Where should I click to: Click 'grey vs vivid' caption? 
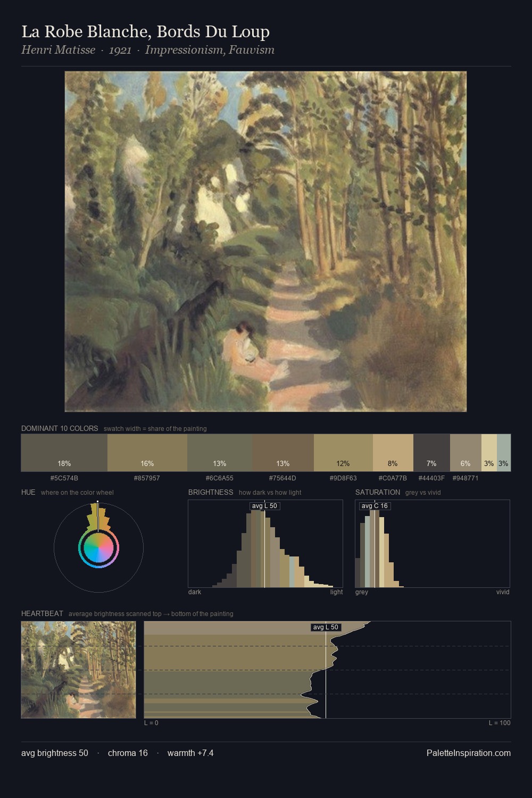(x=423, y=493)
